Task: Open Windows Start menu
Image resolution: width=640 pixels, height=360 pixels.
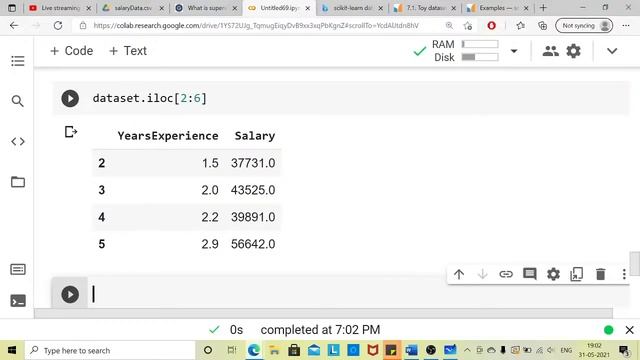Action: [x=12, y=350]
